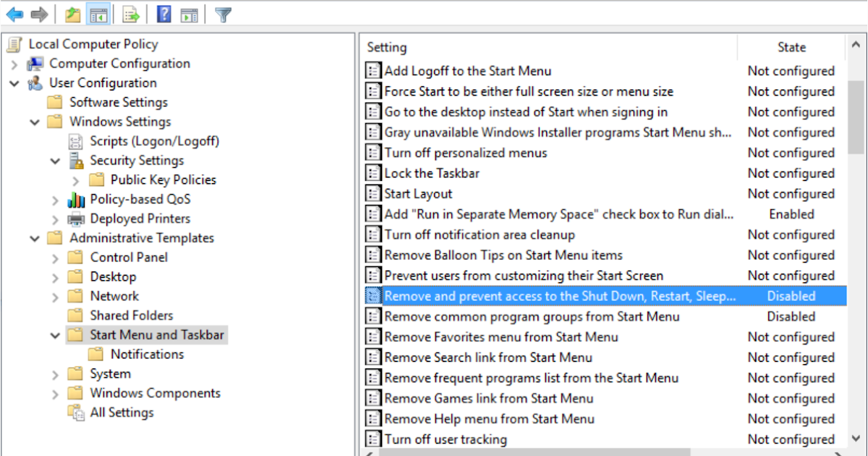Click the blue Back navigation arrow

tap(14, 12)
